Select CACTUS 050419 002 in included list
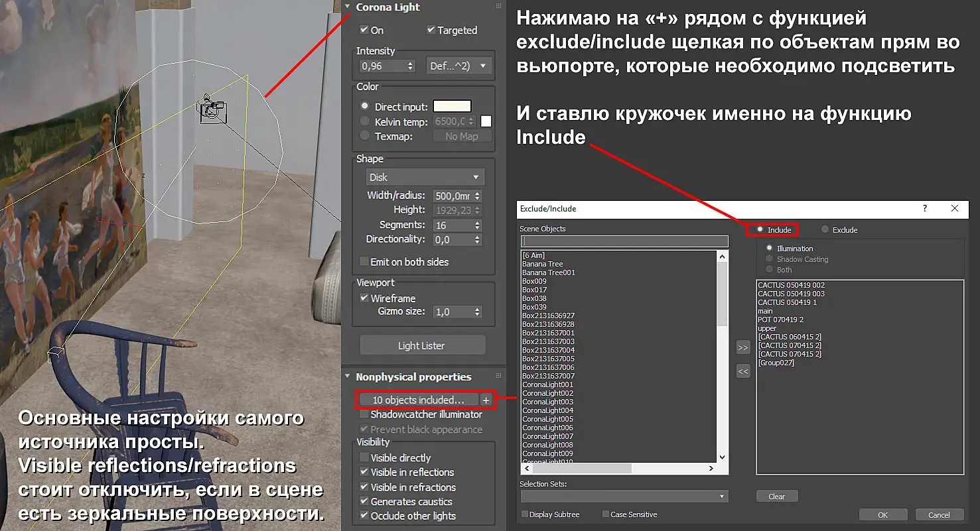This screenshot has height=531, width=980. [x=792, y=285]
